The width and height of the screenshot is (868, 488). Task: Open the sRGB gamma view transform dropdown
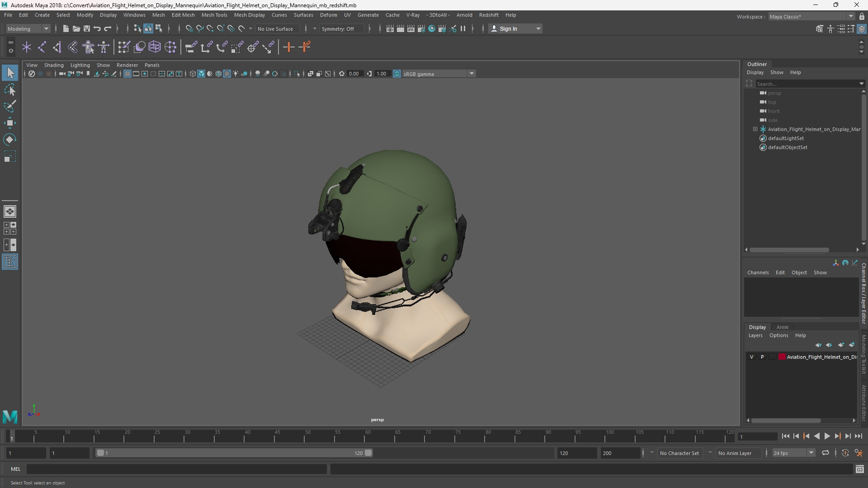pos(439,74)
